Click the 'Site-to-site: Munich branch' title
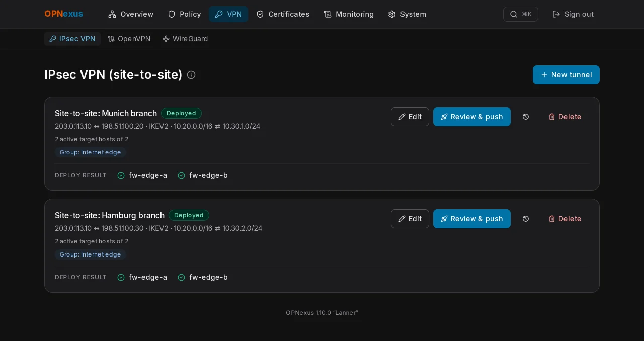Screen dimensions: 644x341 tap(106, 113)
